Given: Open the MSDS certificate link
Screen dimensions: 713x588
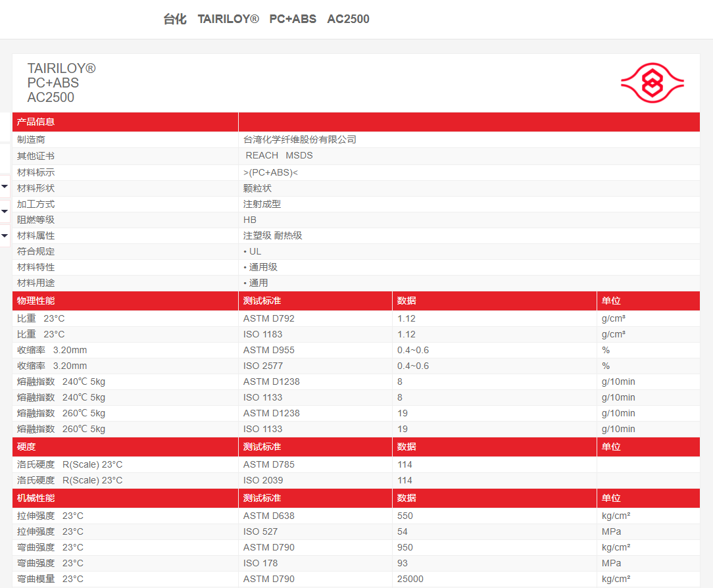Looking at the screenshot, I should 299,155.
